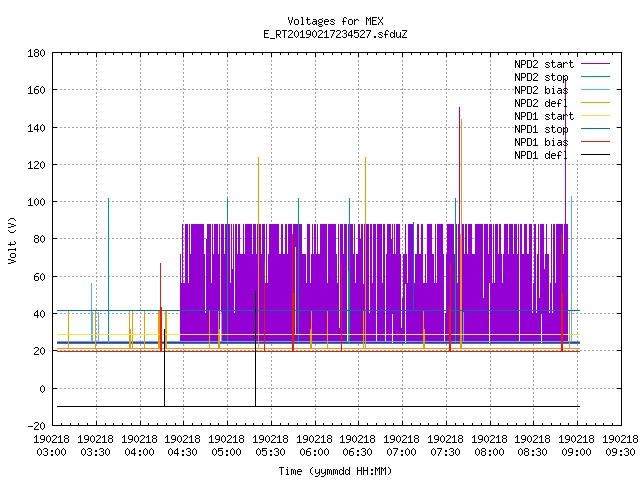Select the 'NPD1 stop' legend label
Screen dimensions: 640x480
541,129
